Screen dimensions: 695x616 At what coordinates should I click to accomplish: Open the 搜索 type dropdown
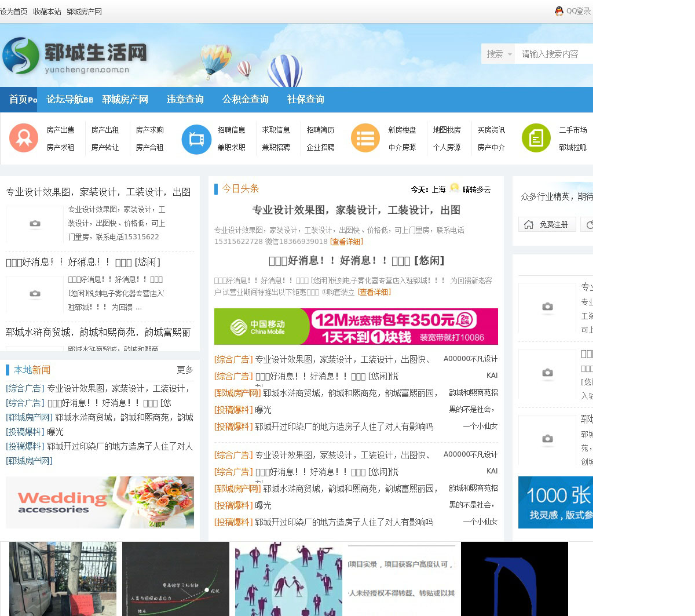(x=499, y=54)
